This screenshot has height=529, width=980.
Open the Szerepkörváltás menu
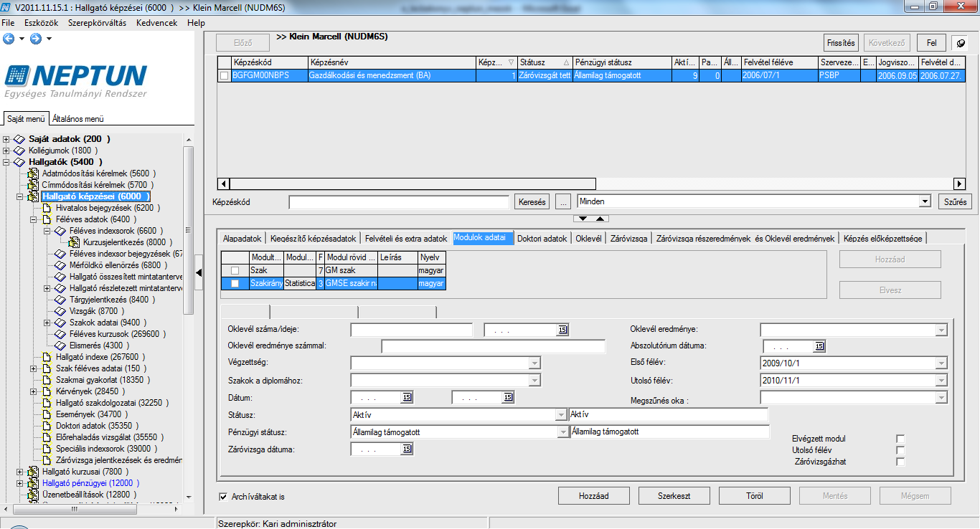[97, 23]
